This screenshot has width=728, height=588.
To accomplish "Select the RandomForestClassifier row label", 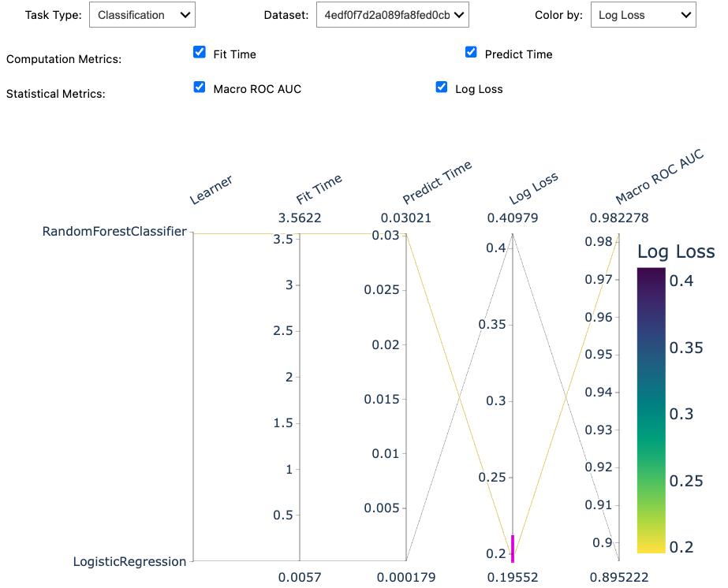I will point(114,232).
